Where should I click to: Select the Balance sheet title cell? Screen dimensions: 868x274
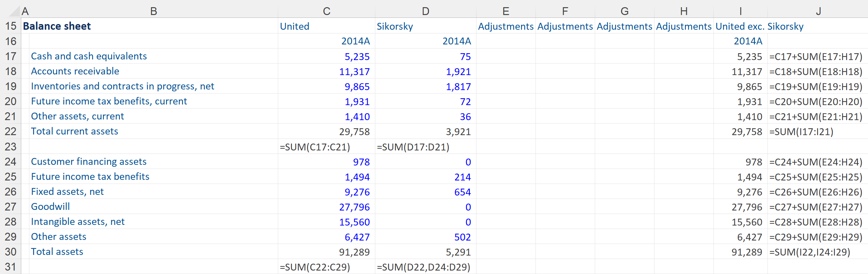pyautogui.click(x=57, y=26)
